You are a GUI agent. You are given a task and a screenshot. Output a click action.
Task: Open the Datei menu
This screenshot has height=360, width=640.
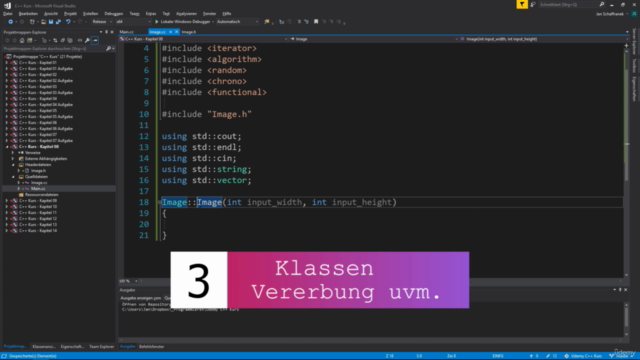(x=7, y=13)
